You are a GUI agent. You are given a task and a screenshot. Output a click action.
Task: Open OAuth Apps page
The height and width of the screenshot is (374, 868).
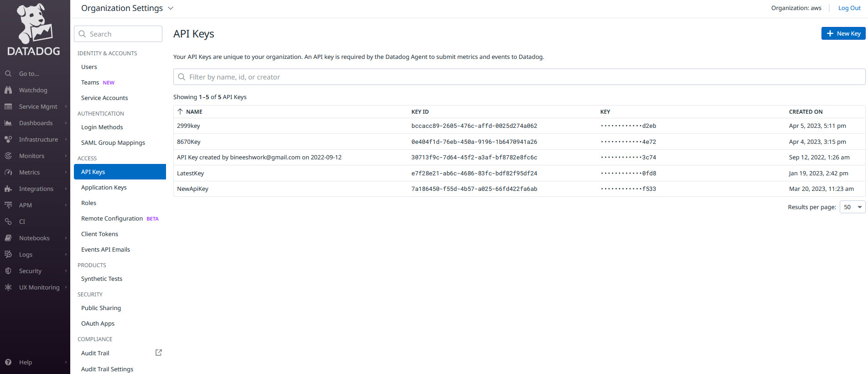(98, 323)
